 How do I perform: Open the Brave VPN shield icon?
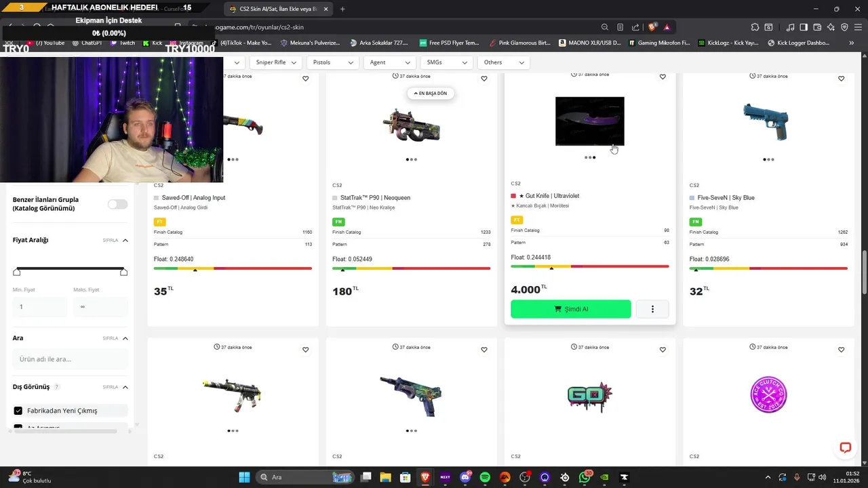point(844,27)
